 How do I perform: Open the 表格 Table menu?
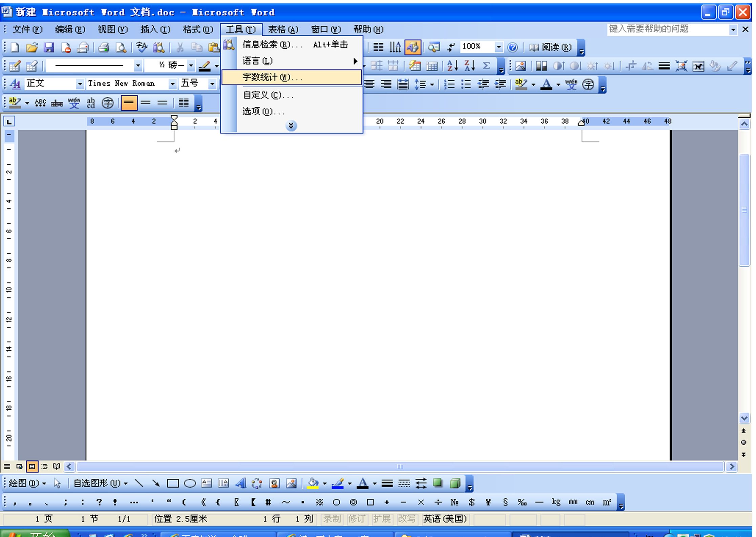pyautogui.click(x=283, y=29)
